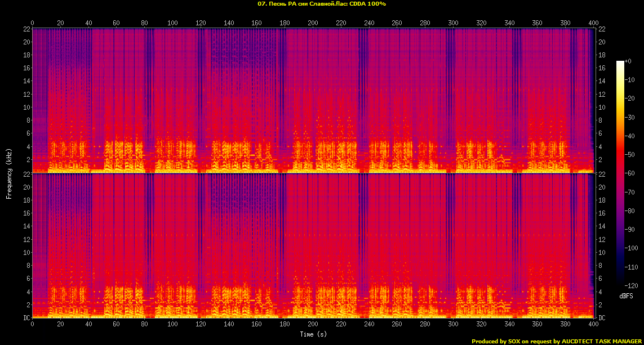Select the "-110" value on the dBFS scale
The height and width of the screenshot is (345, 644).
[x=631, y=267]
